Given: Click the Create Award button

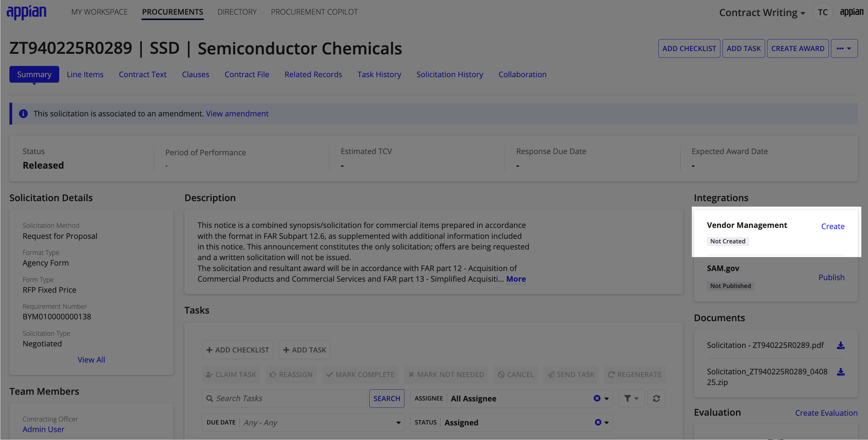Looking at the screenshot, I should point(798,49).
